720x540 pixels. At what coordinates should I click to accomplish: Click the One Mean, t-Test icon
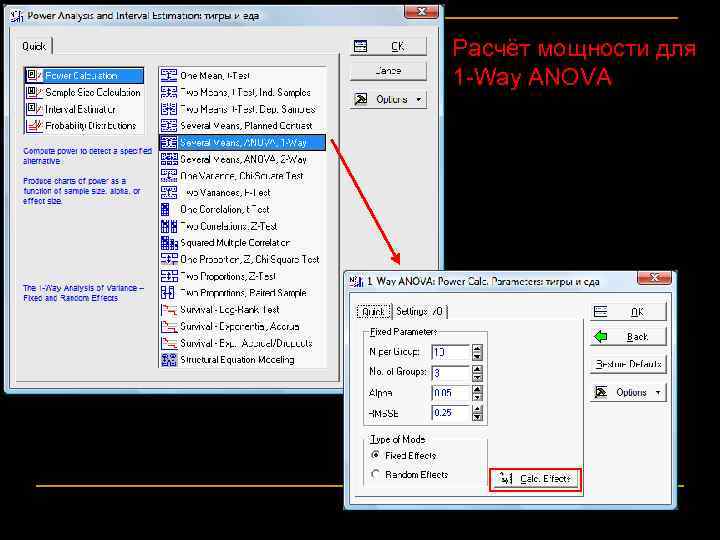(169, 75)
